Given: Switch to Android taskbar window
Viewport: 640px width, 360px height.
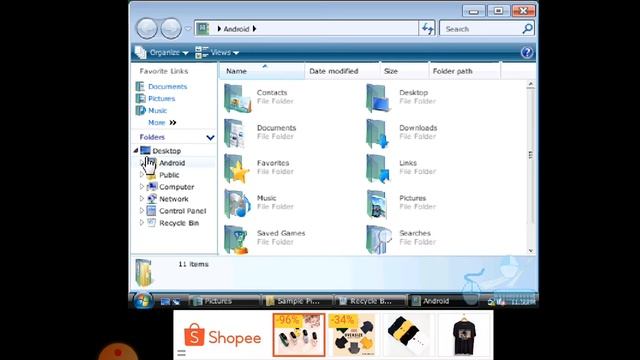Looking at the screenshot, I should 443,301.
